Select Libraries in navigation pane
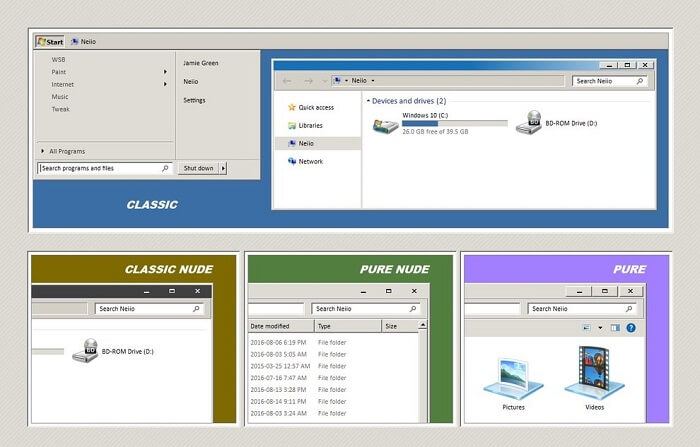Viewport: 700px width, 447px height. pyautogui.click(x=311, y=125)
